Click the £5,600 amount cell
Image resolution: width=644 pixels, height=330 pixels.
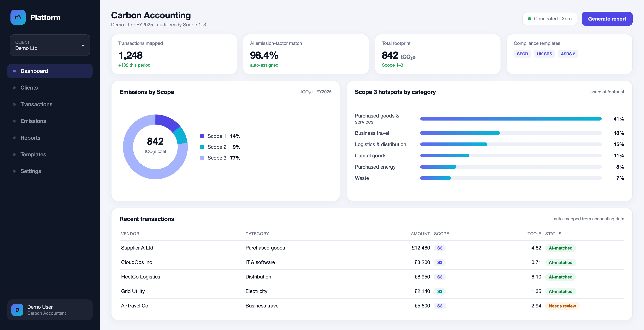click(x=422, y=306)
